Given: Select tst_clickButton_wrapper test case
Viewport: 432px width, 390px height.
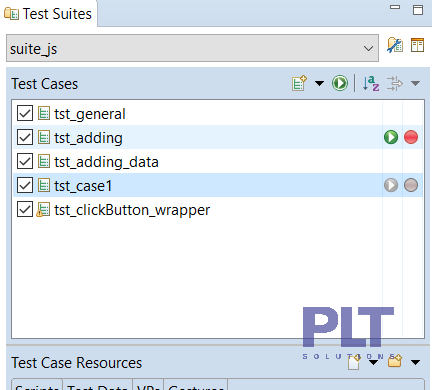Looking at the screenshot, I should (132, 210).
